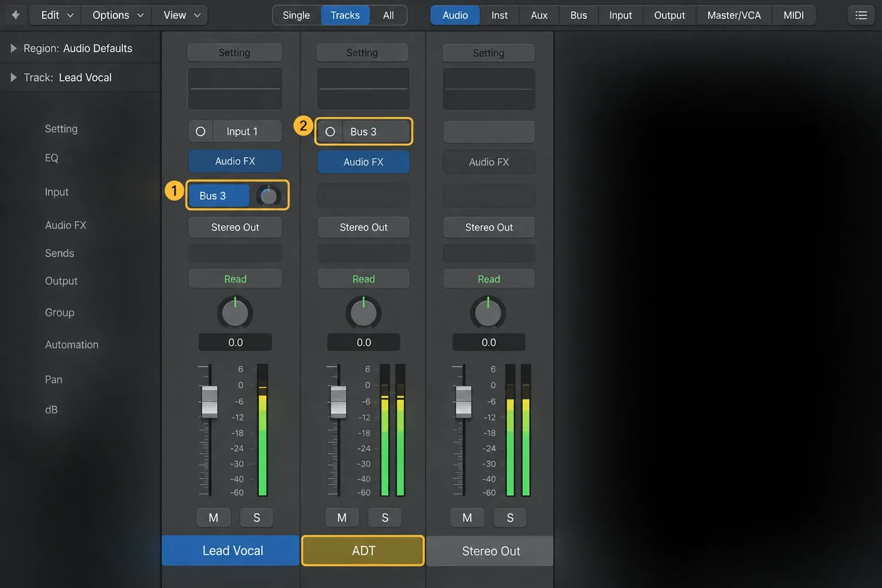
Task: Click ADT EQ thumbnail display
Action: coord(363,88)
